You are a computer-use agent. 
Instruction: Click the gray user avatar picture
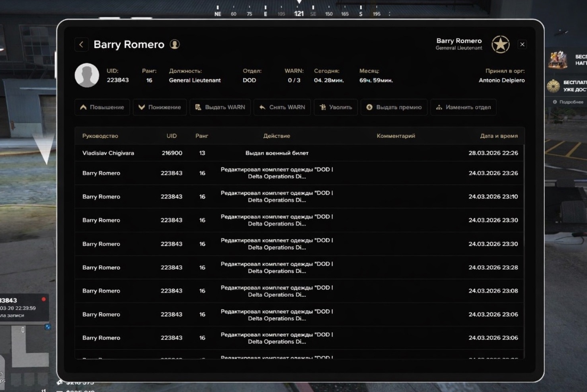click(87, 75)
